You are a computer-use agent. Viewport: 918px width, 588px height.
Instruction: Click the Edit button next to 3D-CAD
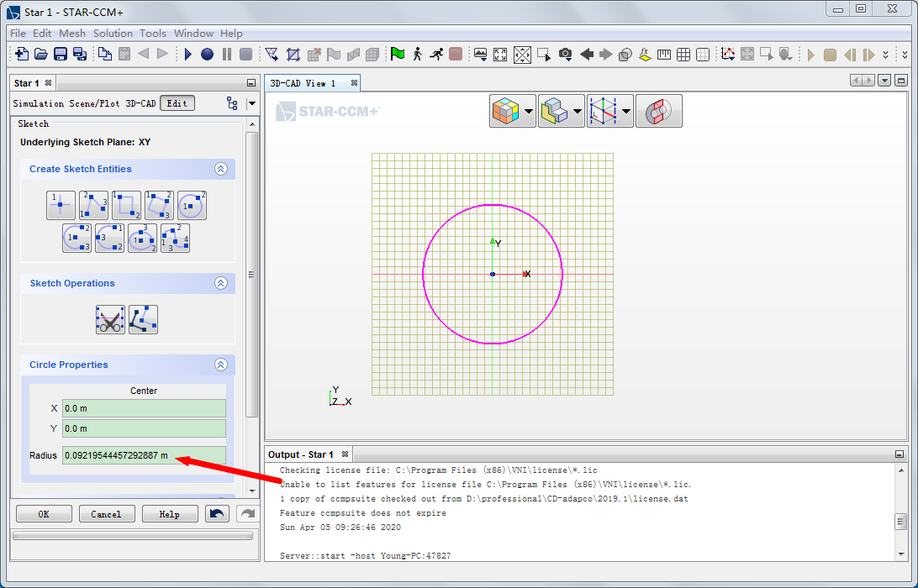[177, 103]
